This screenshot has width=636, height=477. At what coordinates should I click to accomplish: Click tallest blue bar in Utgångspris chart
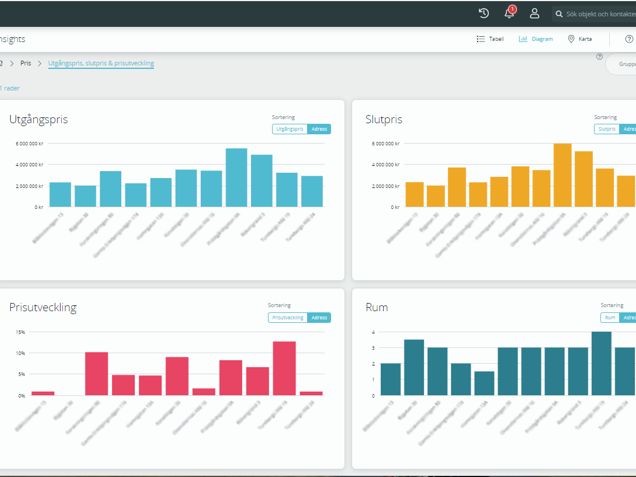236,178
